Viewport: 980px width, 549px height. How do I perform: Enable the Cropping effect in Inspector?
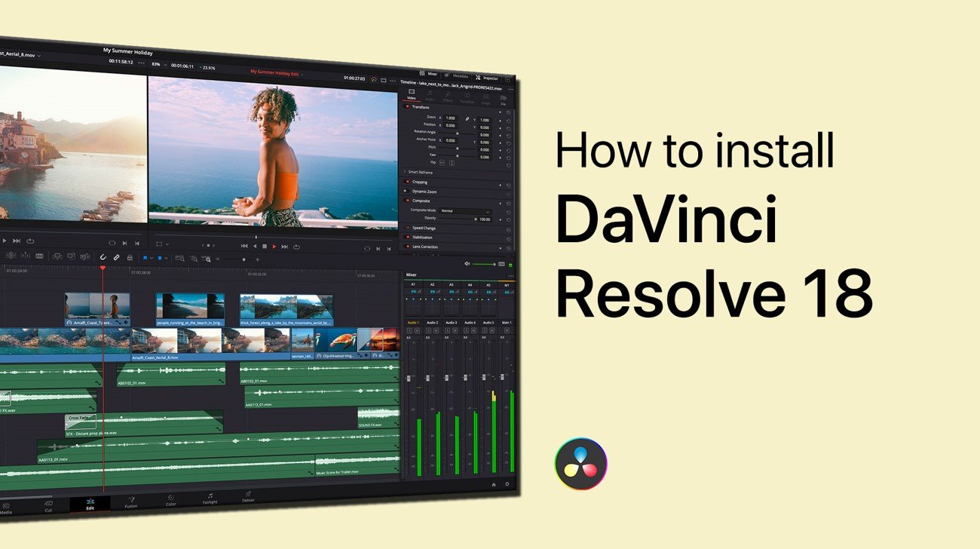(x=407, y=182)
